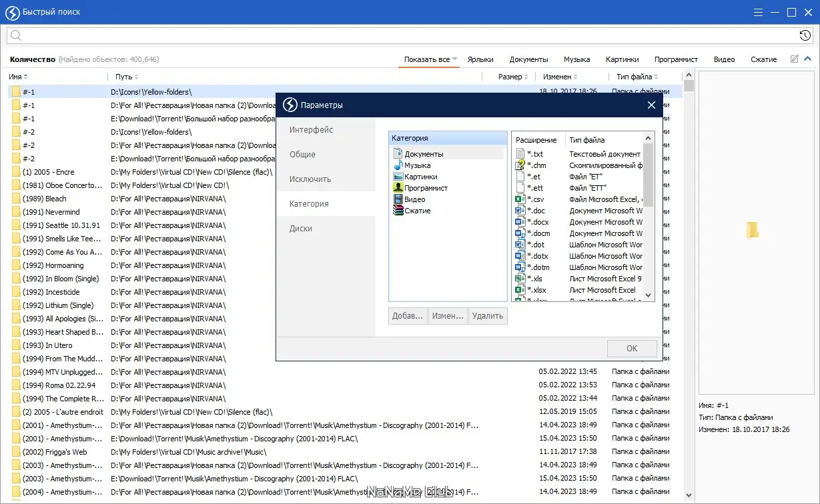
Task: Select the Картинки picture icon in dialog
Action: coord(398,177)
